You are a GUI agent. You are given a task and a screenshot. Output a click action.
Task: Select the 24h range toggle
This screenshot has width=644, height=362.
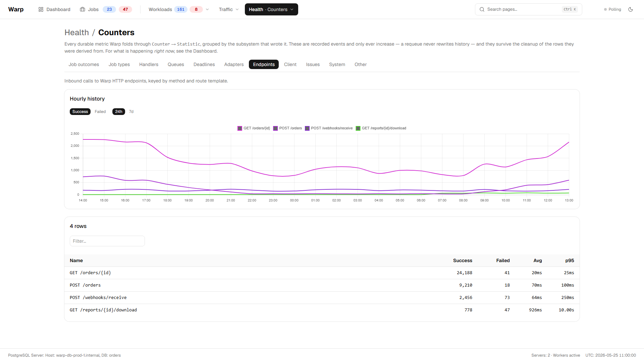(119, 112)
